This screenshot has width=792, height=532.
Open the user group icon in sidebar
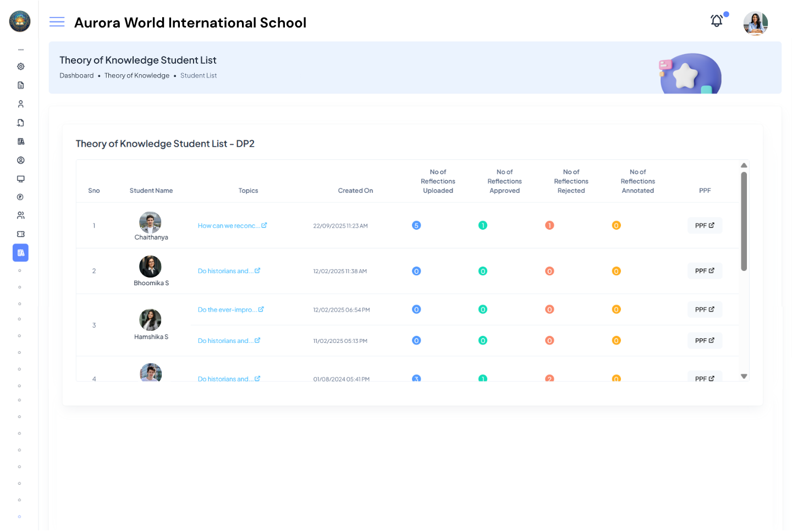21,215
